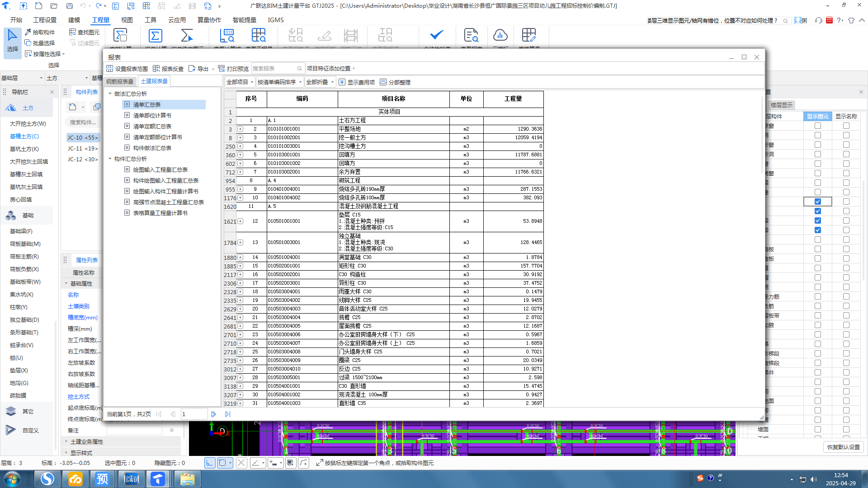The image size is (868, 488).
Task: Open the 基础层 floor dropdown
Action: click(22, 78)
